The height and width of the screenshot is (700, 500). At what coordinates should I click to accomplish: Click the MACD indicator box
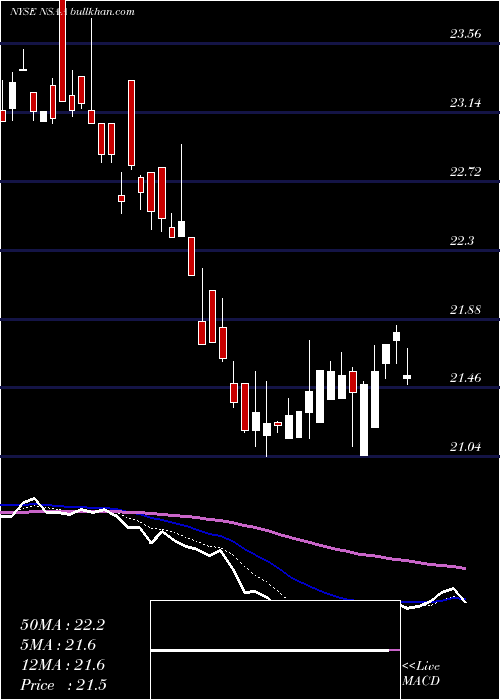[x=275, y=650]
